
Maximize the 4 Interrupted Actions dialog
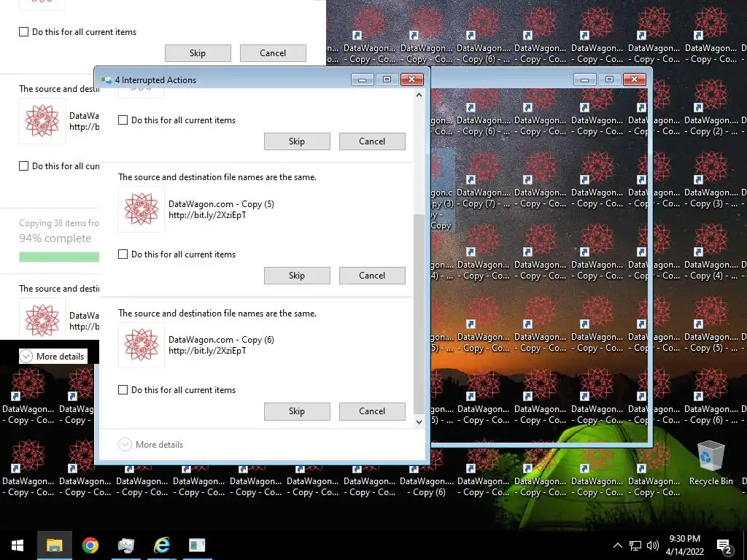(387, 79)
